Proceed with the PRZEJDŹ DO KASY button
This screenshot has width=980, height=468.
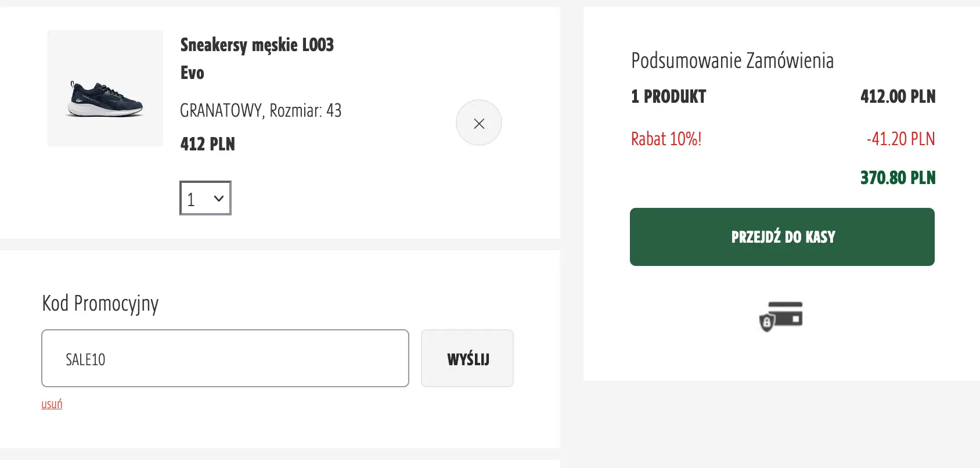782,237
